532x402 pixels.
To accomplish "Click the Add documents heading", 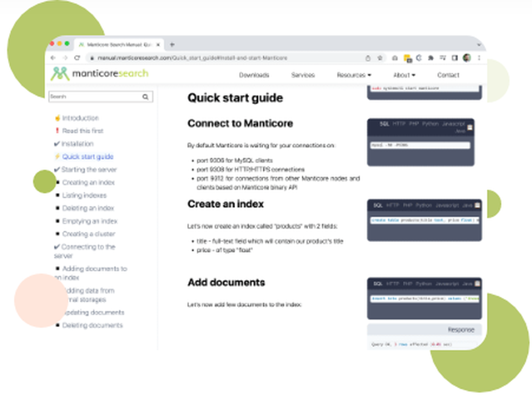I will coord(226,282).
